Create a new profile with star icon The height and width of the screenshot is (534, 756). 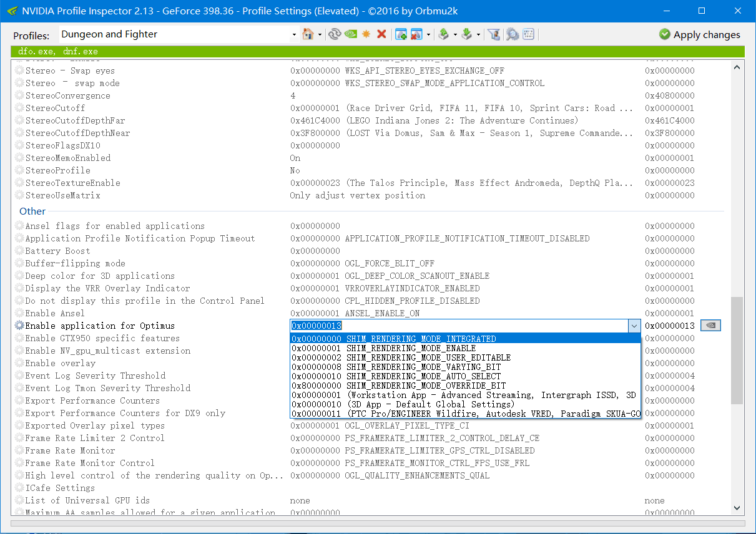[366, 34]
